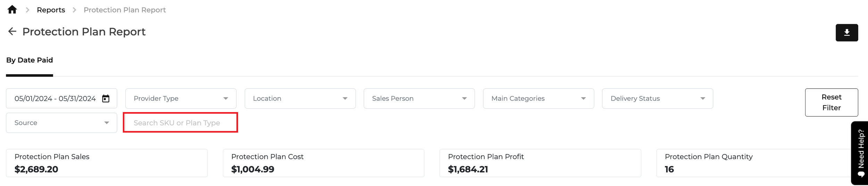This screenshot has height=186, width=868.
Task: Open the Location dropdown
Action: click(x=300, y=99)
